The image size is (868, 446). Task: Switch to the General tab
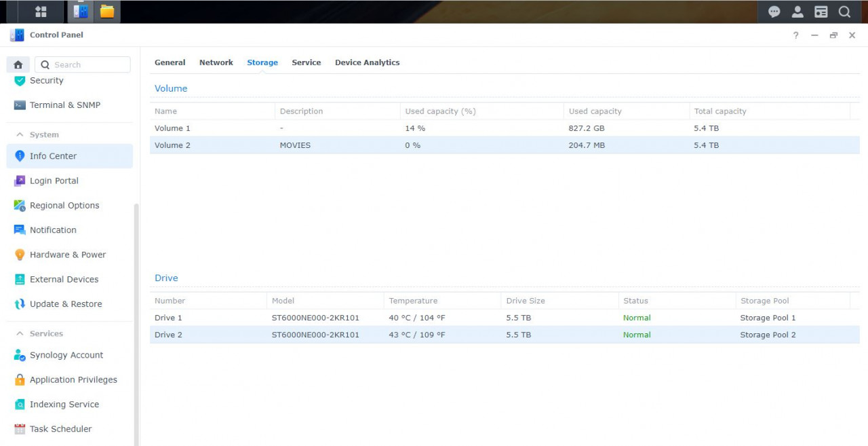[x=170, y=62]
